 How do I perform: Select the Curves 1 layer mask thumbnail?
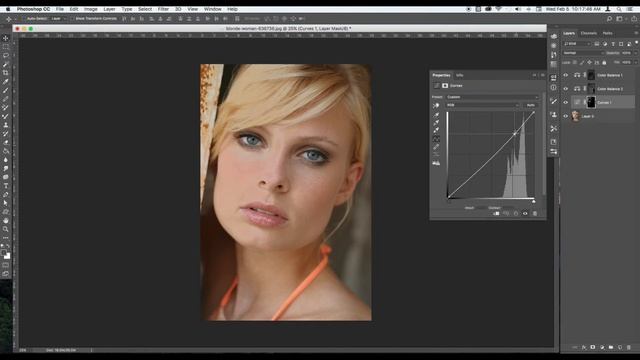(x=591, y=102)
